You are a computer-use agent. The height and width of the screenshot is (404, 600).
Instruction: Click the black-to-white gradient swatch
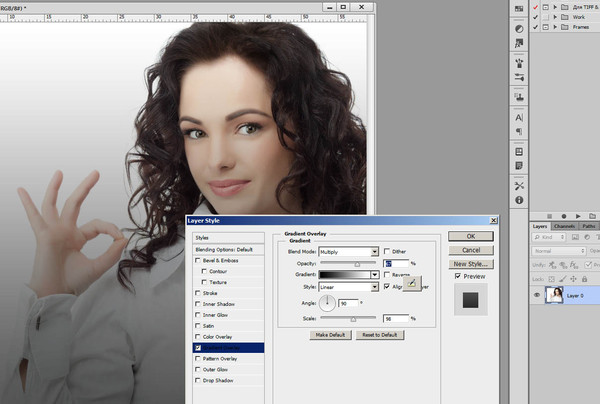point(344,275)
